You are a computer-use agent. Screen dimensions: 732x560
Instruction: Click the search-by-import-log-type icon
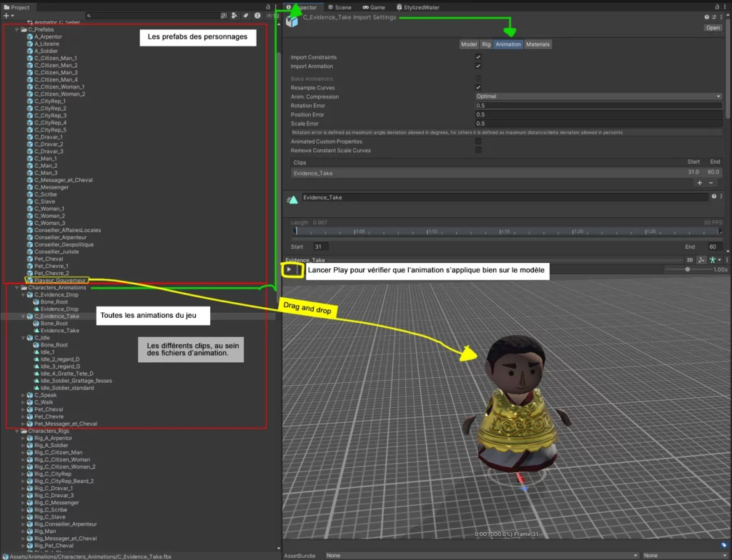point(257,16)
